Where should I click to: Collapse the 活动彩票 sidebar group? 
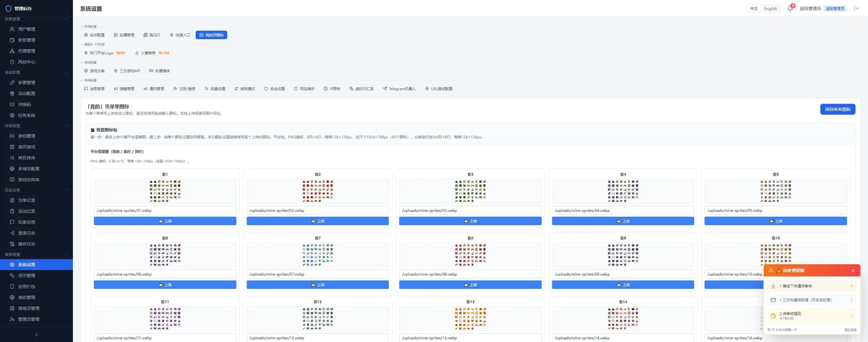click(x=36, y=72)
